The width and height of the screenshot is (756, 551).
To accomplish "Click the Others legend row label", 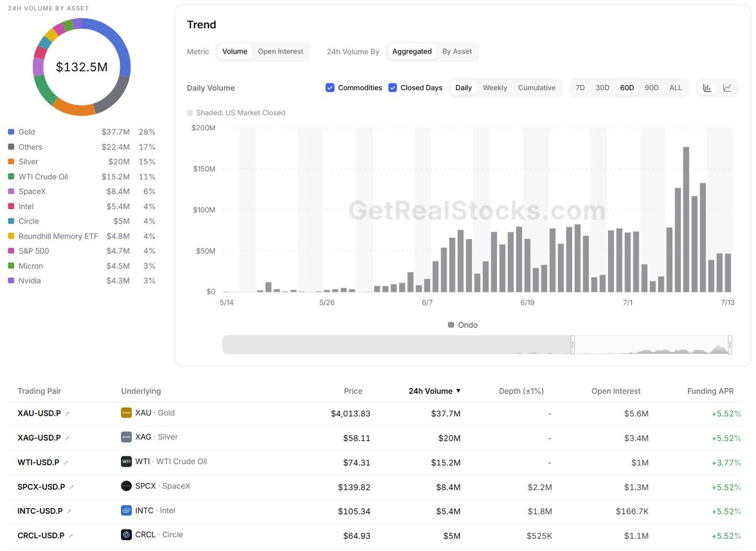I will point(30,147).
